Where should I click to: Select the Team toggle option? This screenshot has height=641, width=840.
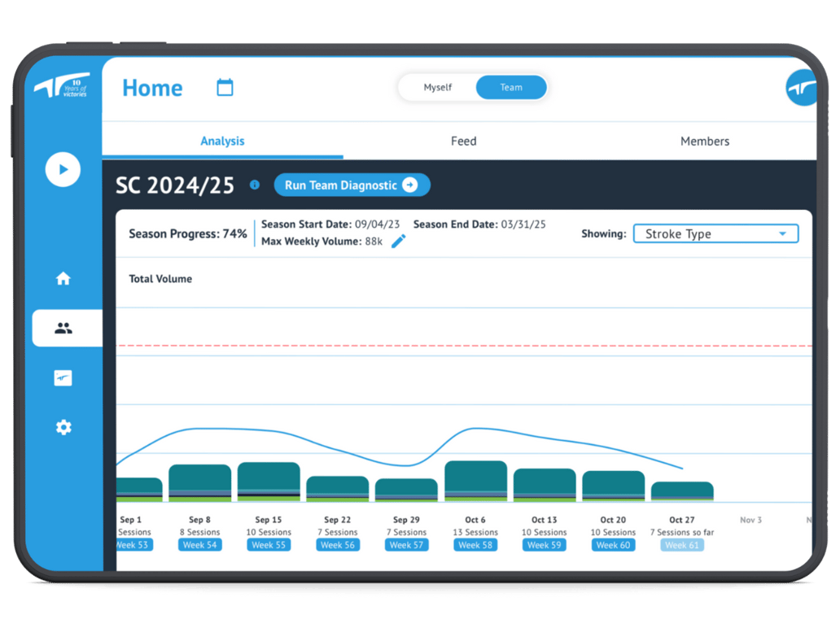[x=511, y=87]
